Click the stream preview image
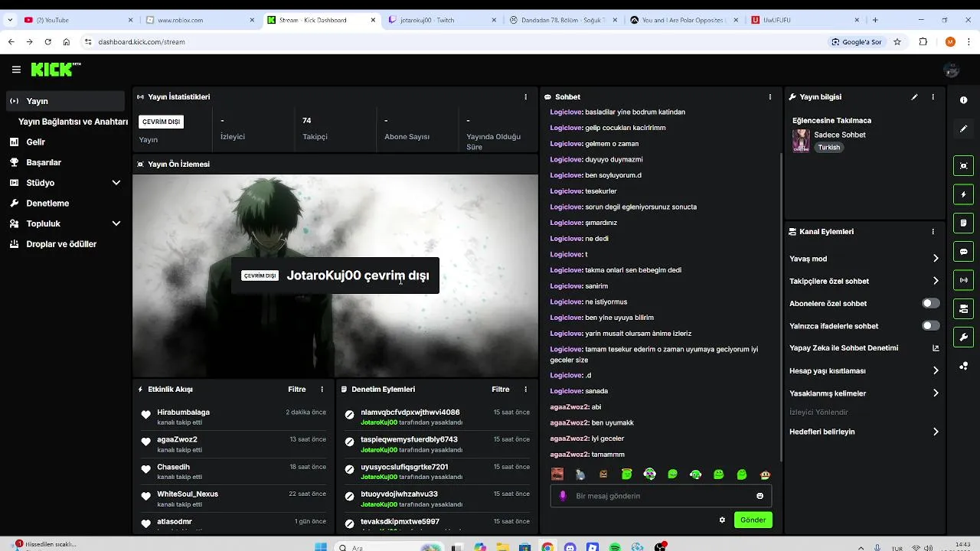This screenshot has height=551, width=980. click(x=335, y=275)
